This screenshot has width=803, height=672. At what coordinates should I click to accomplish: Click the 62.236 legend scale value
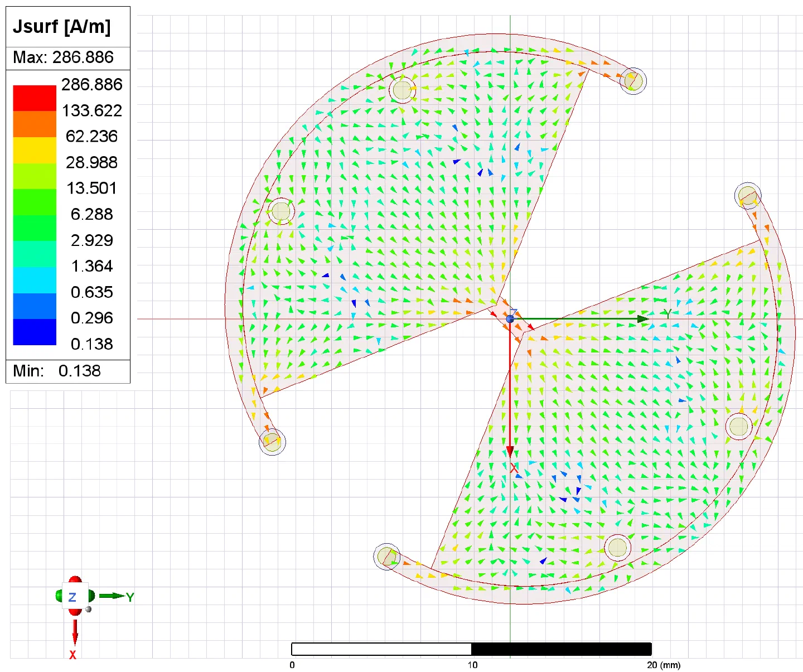[92, 137]
